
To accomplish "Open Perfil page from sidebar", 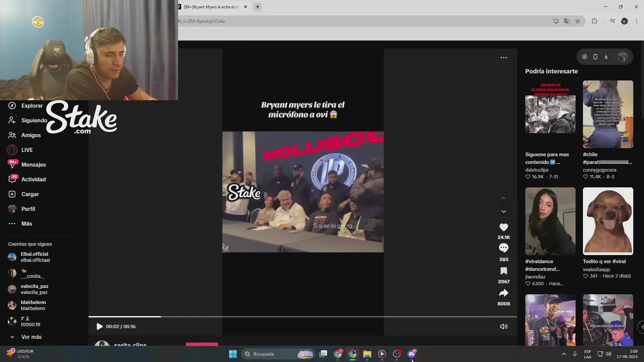I will (28, 209).
